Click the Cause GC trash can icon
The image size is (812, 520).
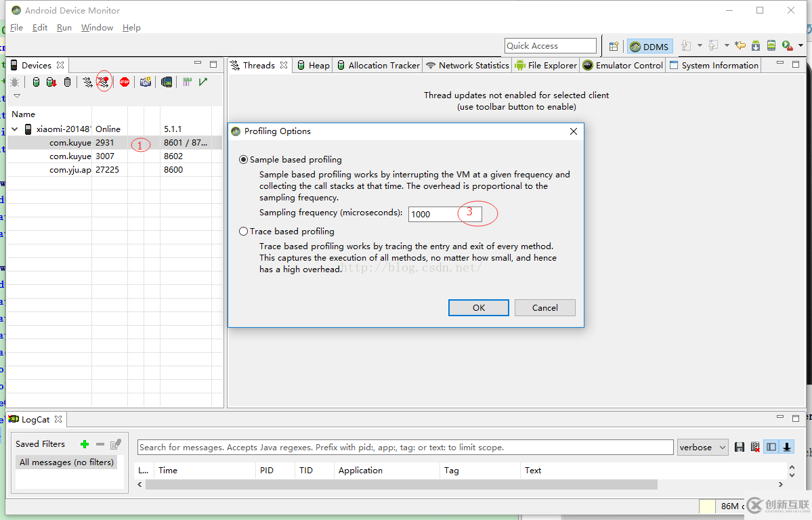67,82
